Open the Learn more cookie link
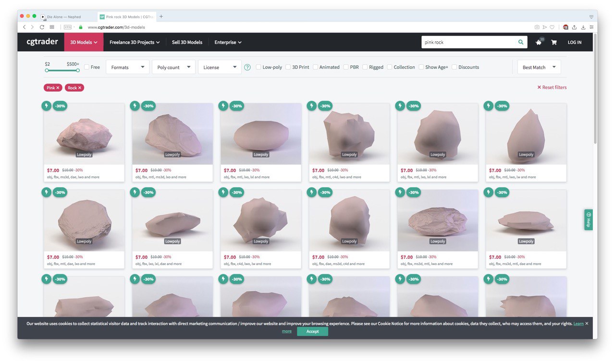This screenshot has height=364, width=615. [578, 324]
